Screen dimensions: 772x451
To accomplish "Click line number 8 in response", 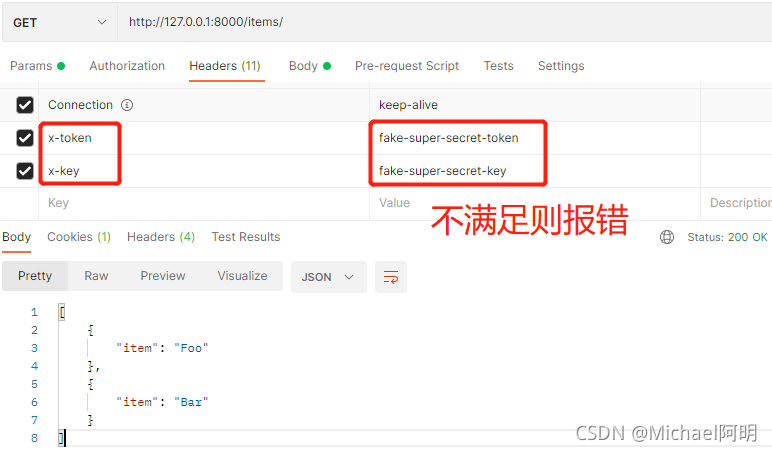I will coord(34,438).
